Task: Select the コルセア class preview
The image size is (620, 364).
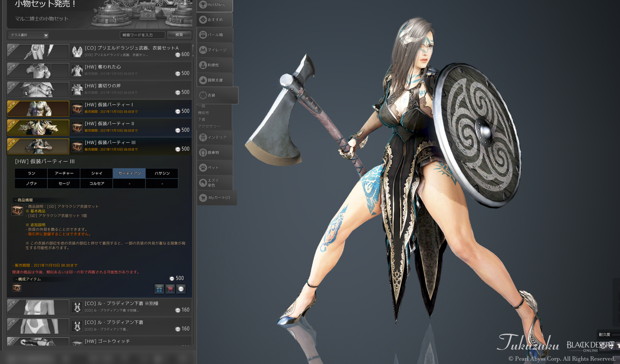Action: click(96, 184)
